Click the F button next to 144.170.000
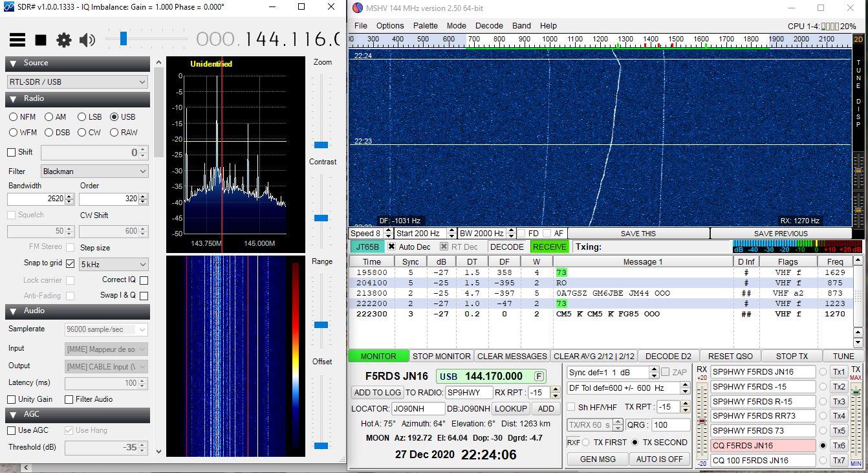 click(538, 377)
